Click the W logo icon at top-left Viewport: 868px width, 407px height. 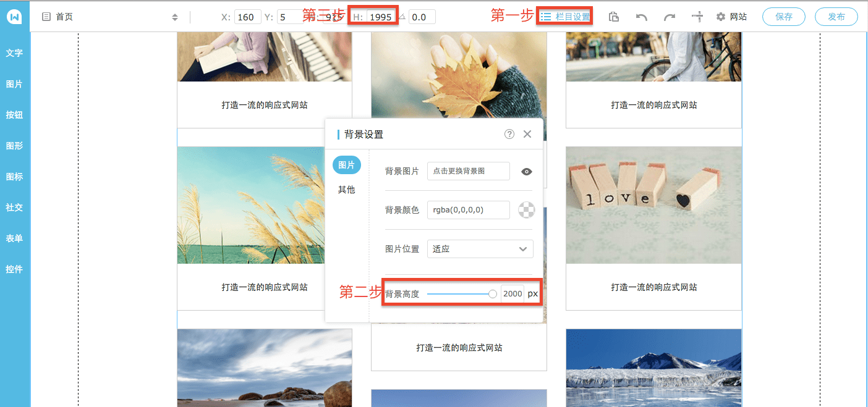15,17
